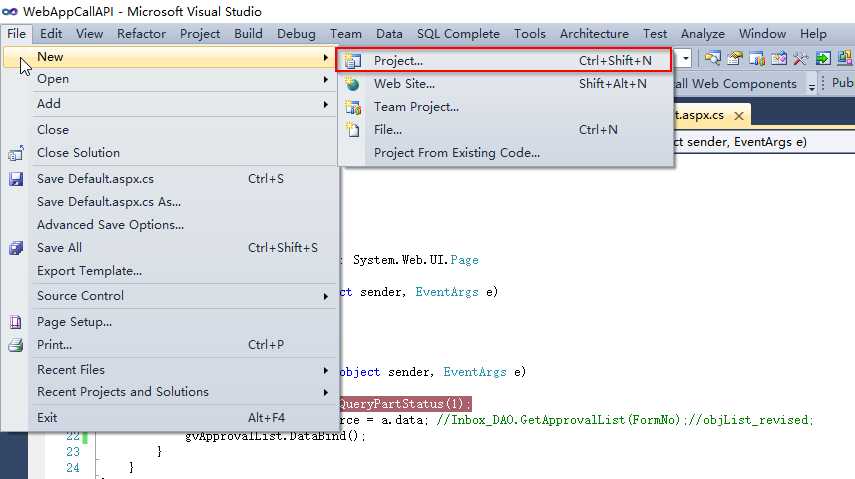
Task: Expand the Add submenu arrow
Action: [326, 104]
